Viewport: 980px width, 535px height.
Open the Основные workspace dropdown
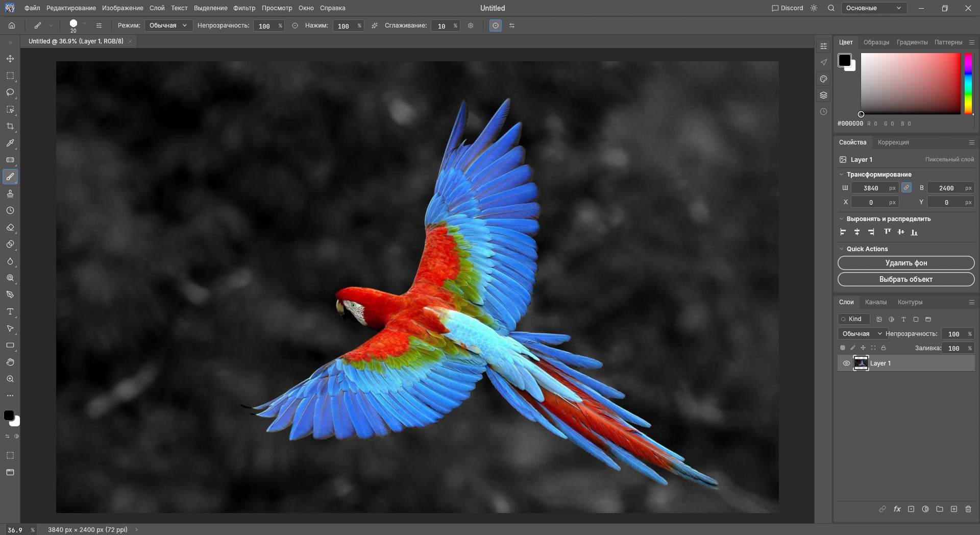click(873, 8)
